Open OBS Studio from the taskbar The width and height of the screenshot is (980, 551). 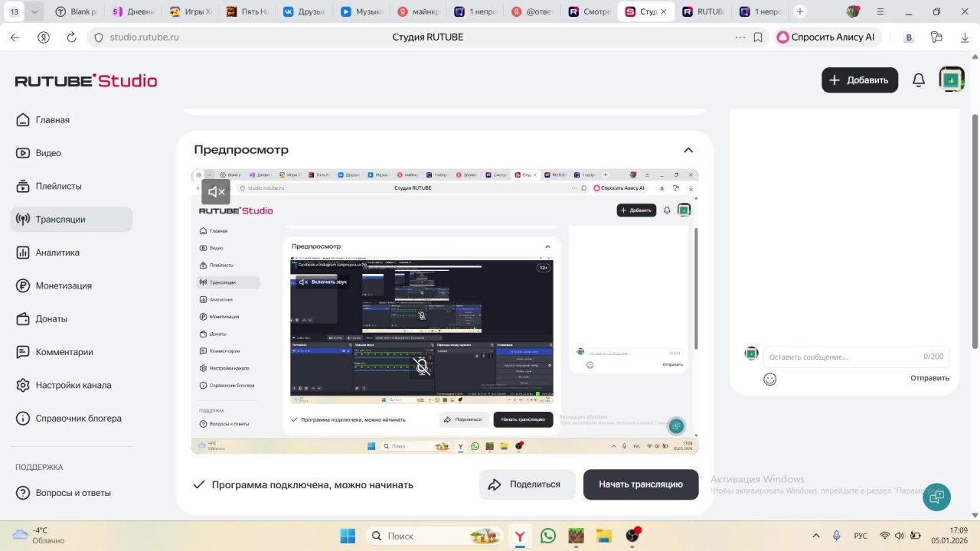point(632,535)
